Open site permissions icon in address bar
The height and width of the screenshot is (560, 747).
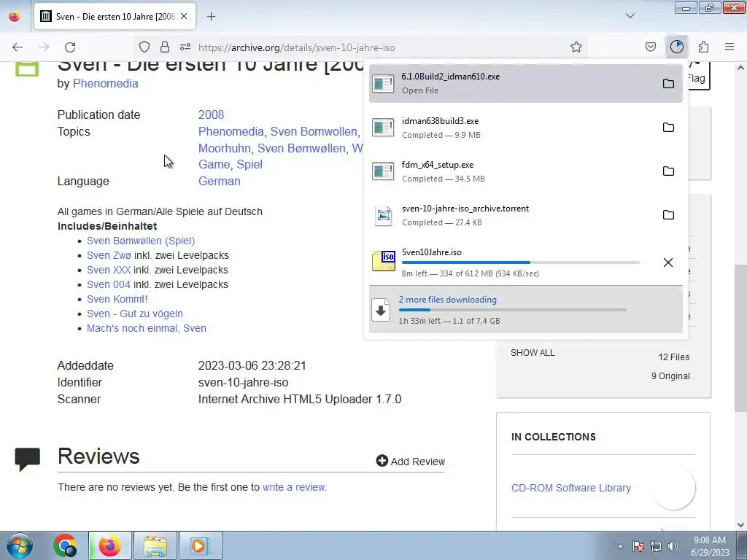[185, 47]
